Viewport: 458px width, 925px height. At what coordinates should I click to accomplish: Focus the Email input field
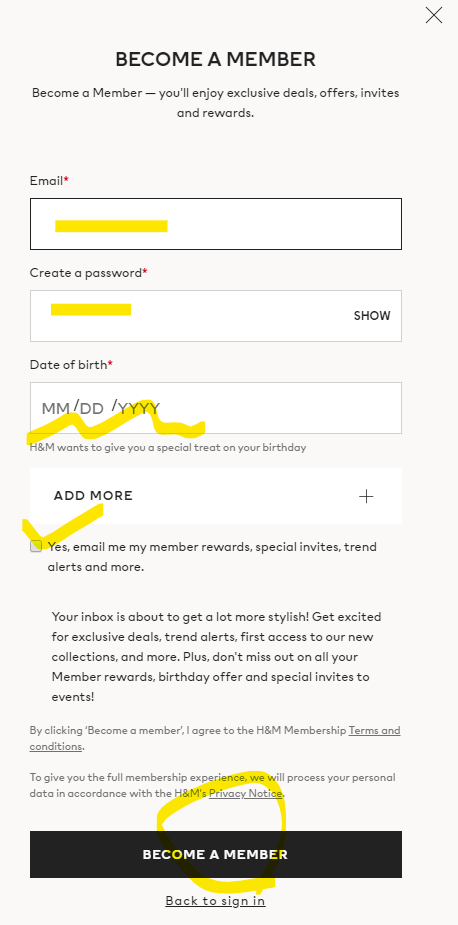coord(216,224)
